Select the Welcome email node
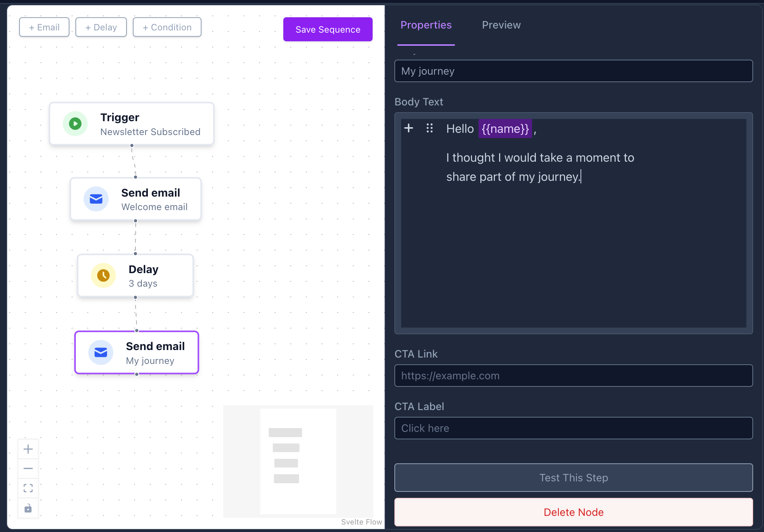The image size is (764, 532). point(136,199)
